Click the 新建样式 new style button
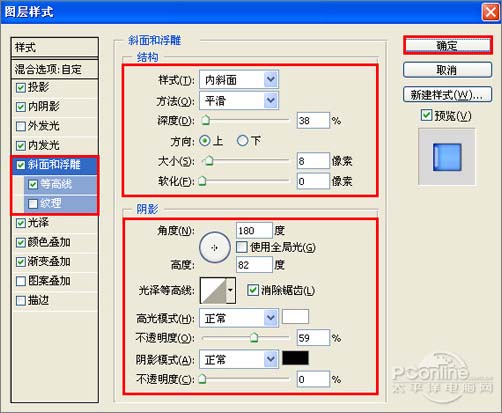Screen dimensions: 502x413 pos(447,95)
